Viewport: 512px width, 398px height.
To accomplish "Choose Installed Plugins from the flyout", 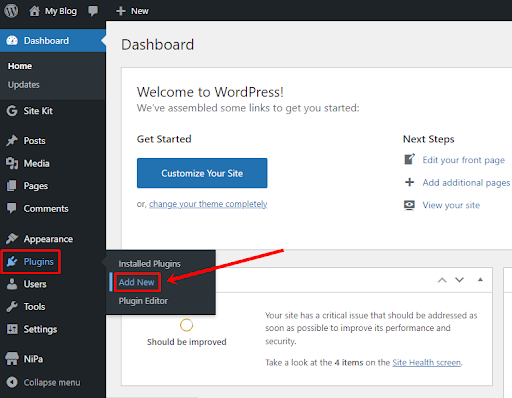I will (149, 264).
